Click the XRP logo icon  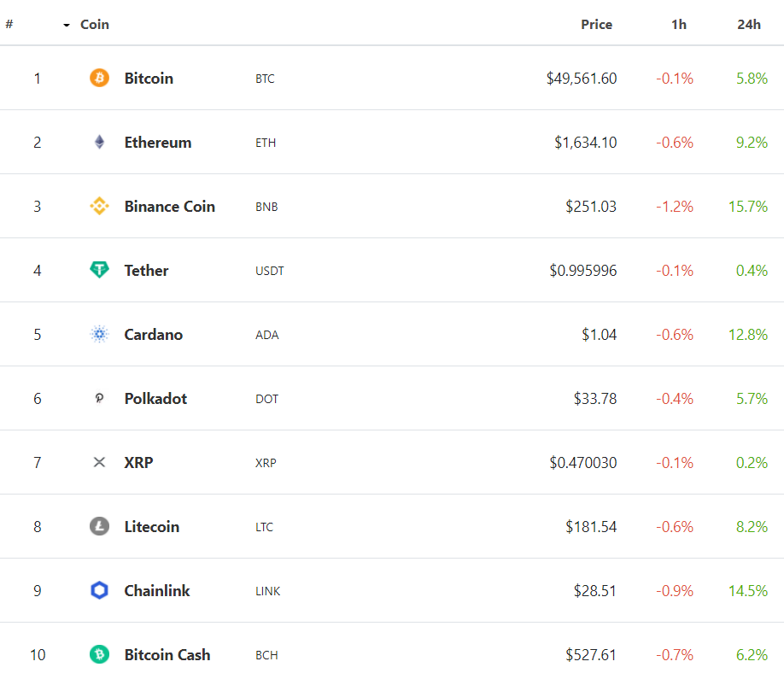click(99, 463)
